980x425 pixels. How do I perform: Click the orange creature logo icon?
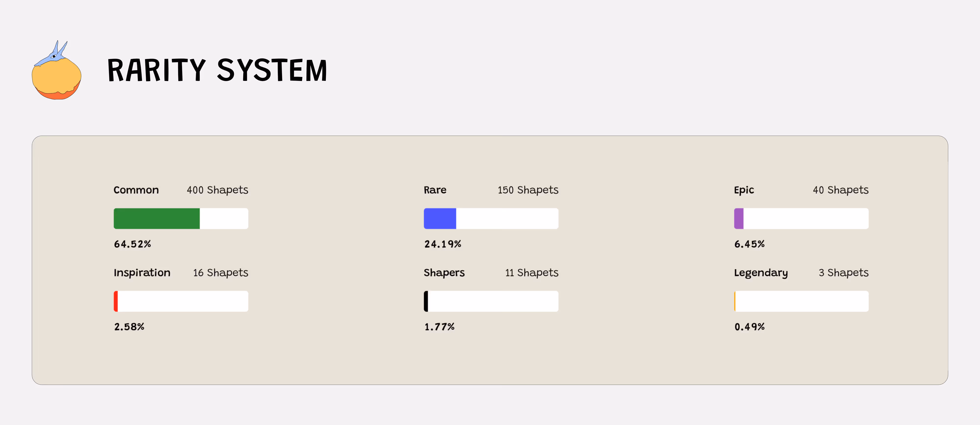56,72
